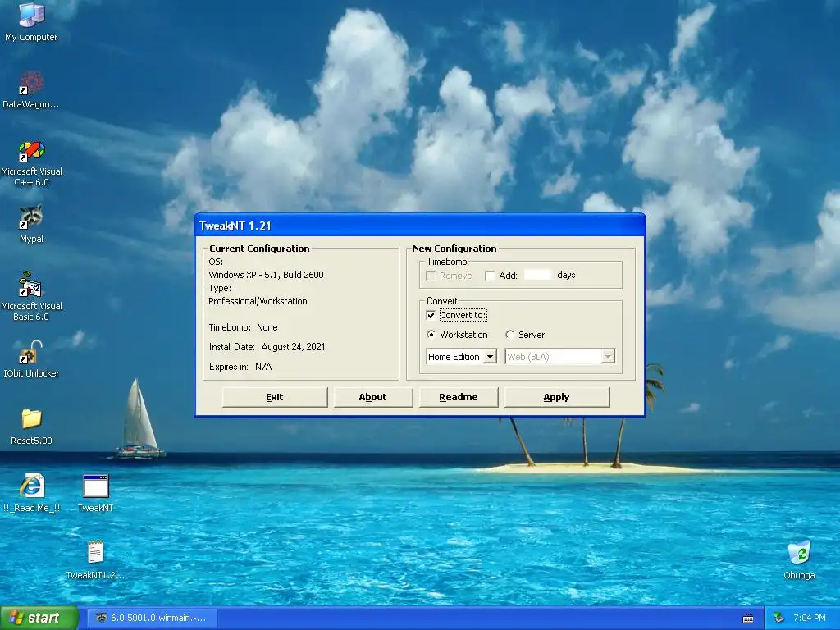
Task: Click the 'Expires in: N/A' text
Action: pyautogui.click(x=240, y=367)
